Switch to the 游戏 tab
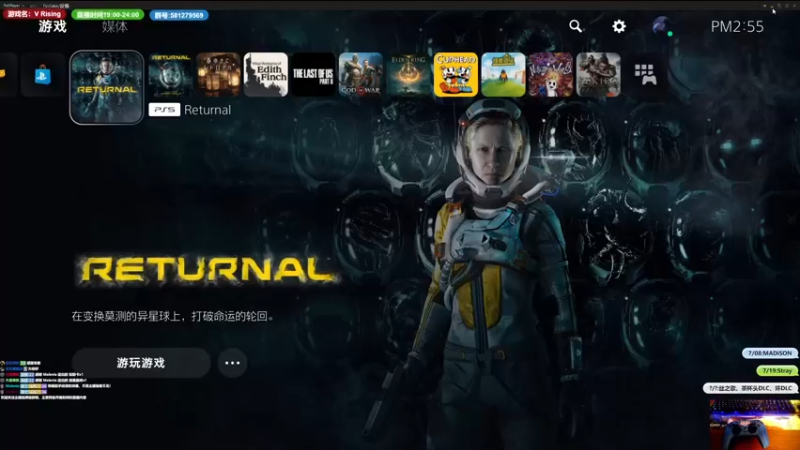This screenshot has width=800, height=450. (53, 27)
